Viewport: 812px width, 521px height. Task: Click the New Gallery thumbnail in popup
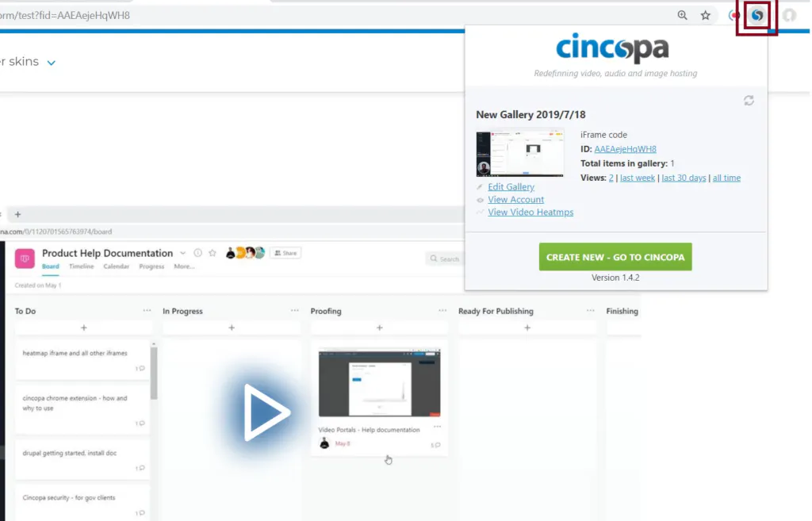520,154
